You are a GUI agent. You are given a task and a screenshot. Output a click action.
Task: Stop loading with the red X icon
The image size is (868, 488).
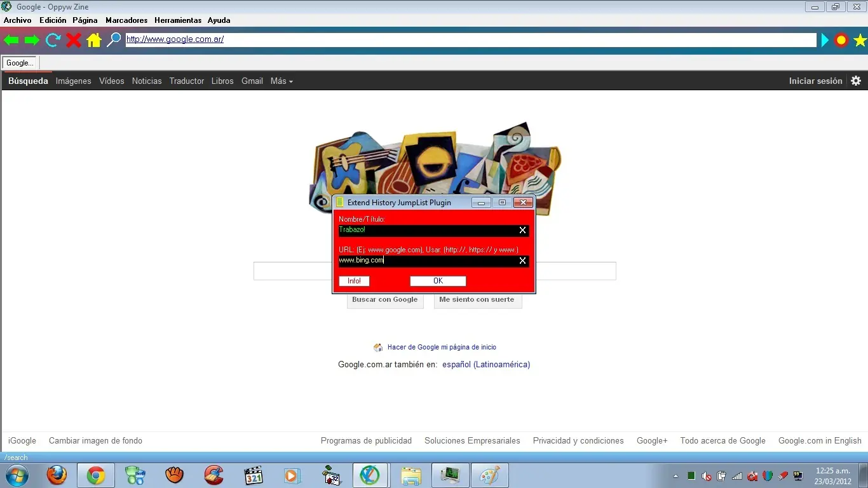74,41
